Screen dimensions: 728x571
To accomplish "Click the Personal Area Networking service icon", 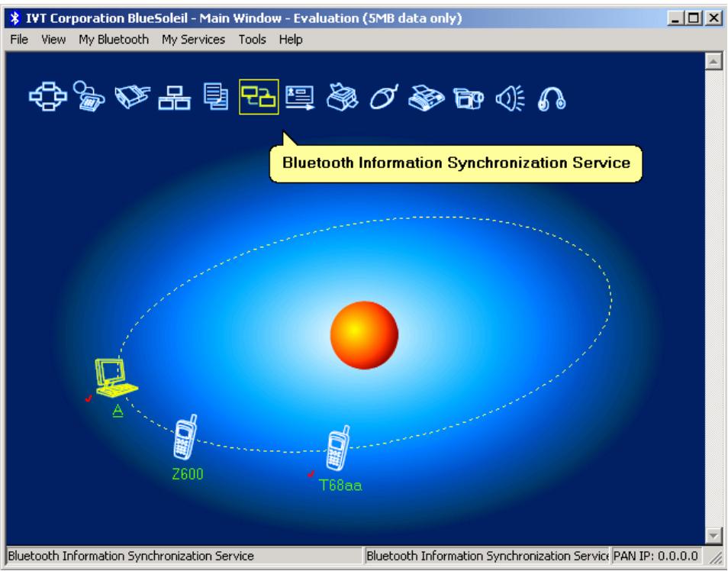I will pyautogui.click(x=48, y=97).
